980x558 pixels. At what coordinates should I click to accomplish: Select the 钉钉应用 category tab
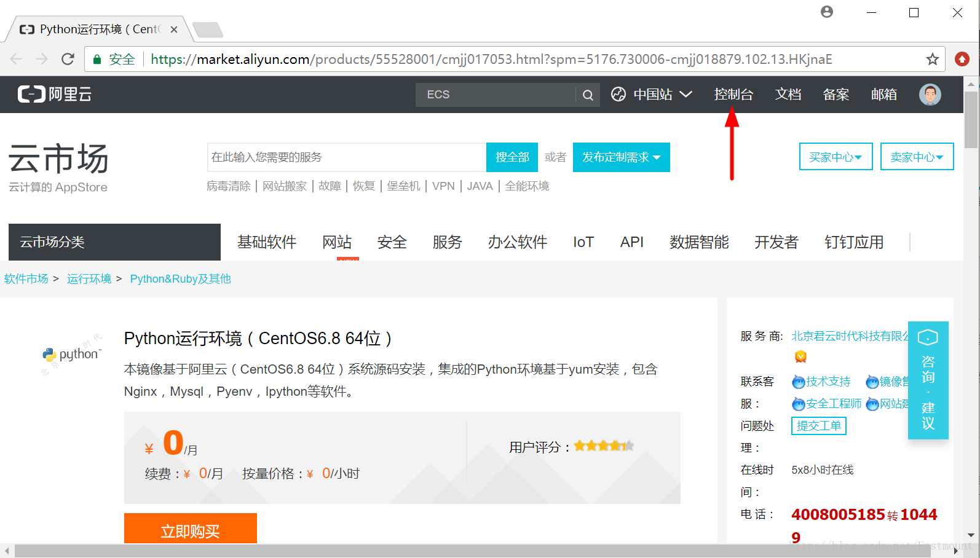854,242
